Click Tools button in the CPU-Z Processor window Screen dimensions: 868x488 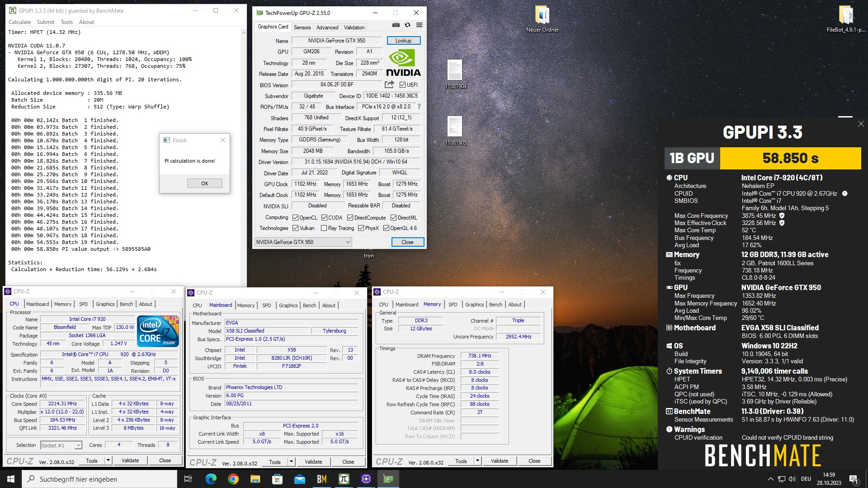92,460
